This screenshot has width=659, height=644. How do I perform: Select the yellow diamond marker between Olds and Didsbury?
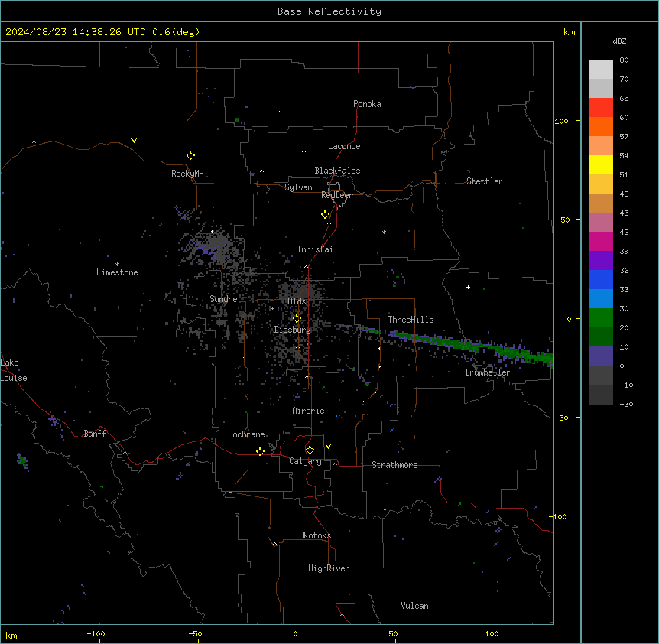pos(297,319)
